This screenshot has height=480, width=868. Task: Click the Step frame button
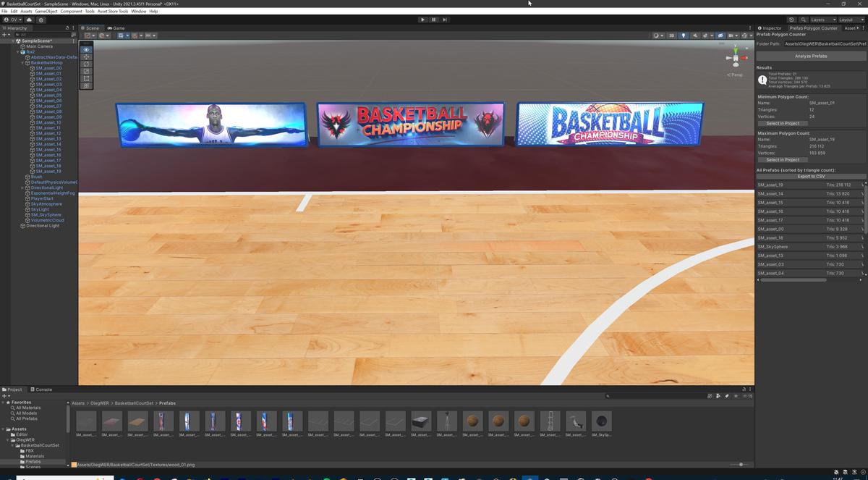coord(444,20)
